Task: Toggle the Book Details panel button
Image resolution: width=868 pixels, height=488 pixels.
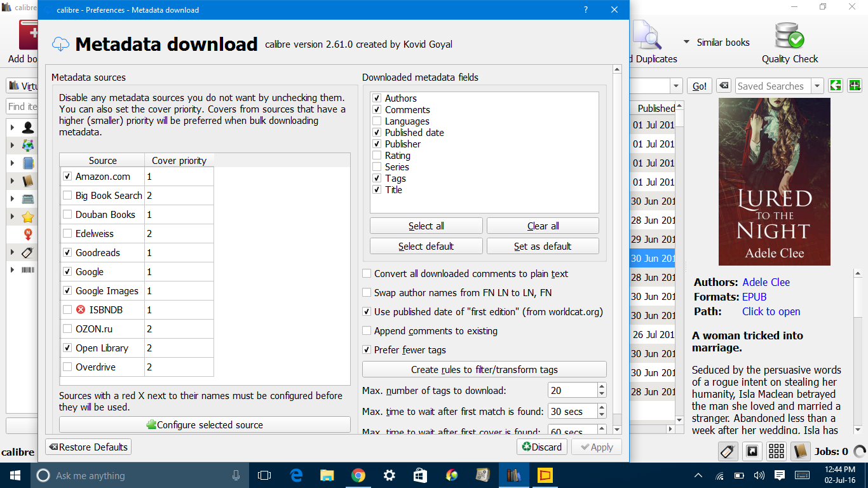Action: coord(801,452)
